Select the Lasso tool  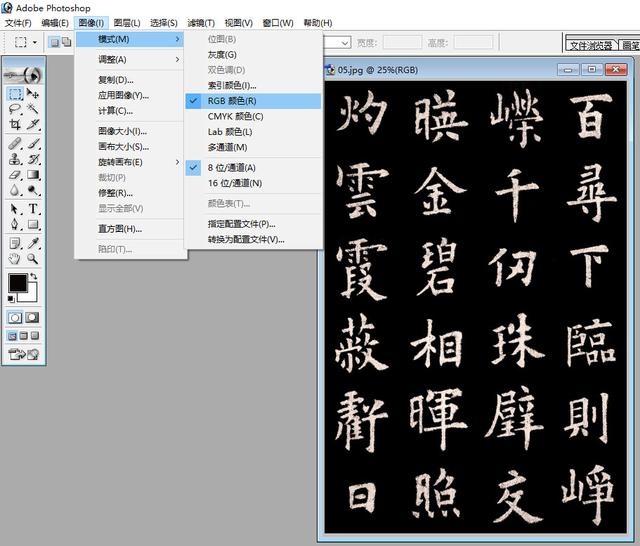tap(16, 109)
